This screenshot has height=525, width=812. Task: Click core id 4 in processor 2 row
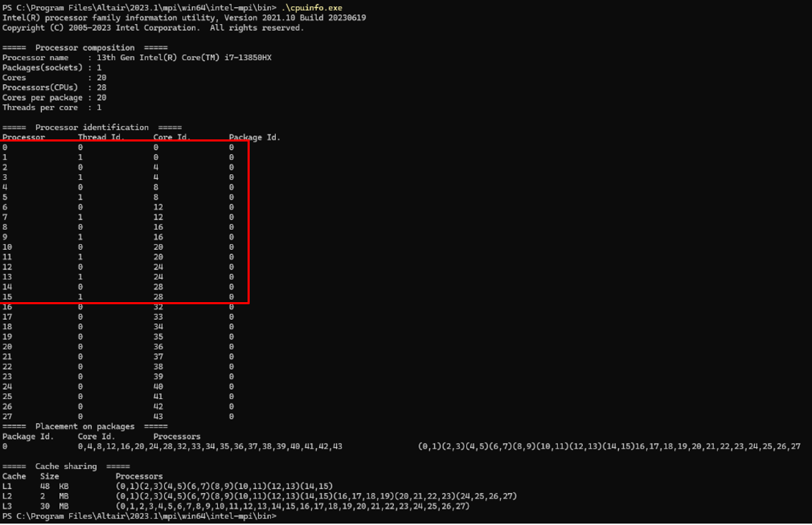(x=156, y=168)
